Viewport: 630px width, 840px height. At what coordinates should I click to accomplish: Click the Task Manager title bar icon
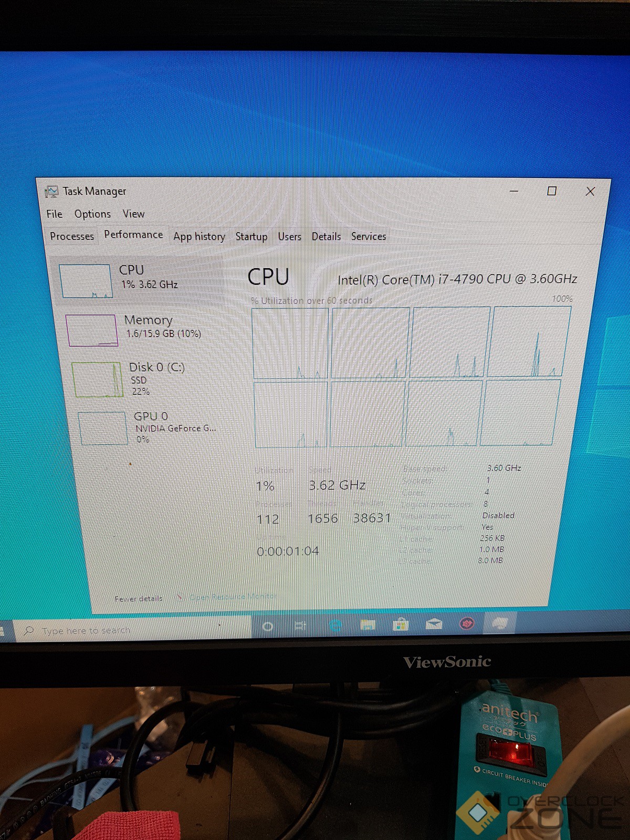(51, 192)
